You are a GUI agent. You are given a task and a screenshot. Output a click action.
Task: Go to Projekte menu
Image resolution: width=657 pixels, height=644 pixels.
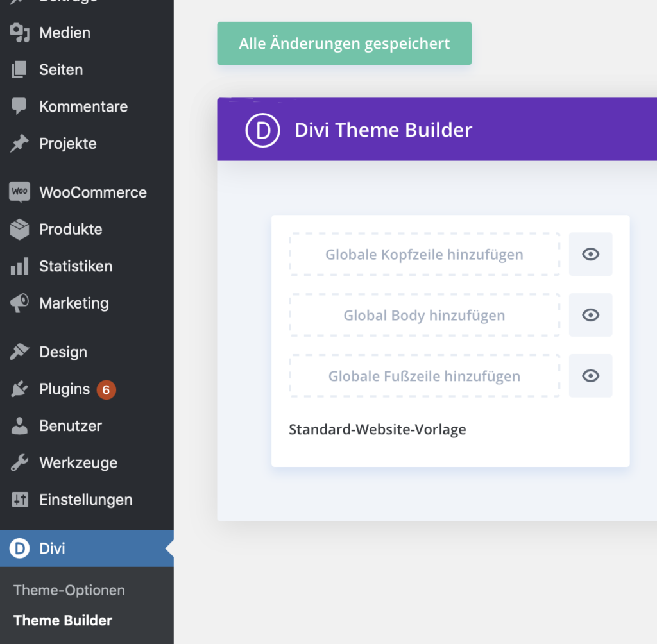[87, 143]
